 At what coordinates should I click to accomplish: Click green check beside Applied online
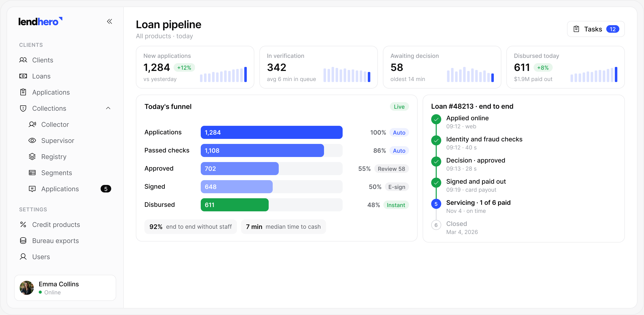(x=436, y=120)
